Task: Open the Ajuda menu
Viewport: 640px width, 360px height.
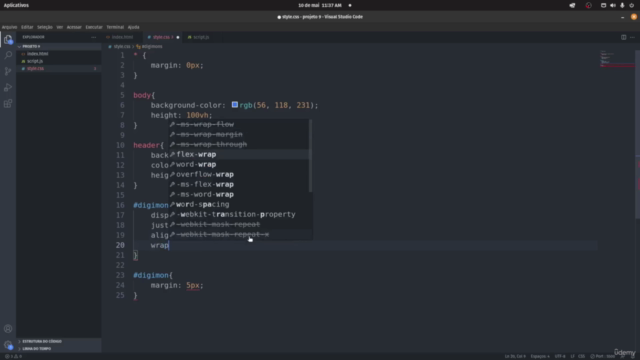Action: pyautogui.click(x=133, y=27)
